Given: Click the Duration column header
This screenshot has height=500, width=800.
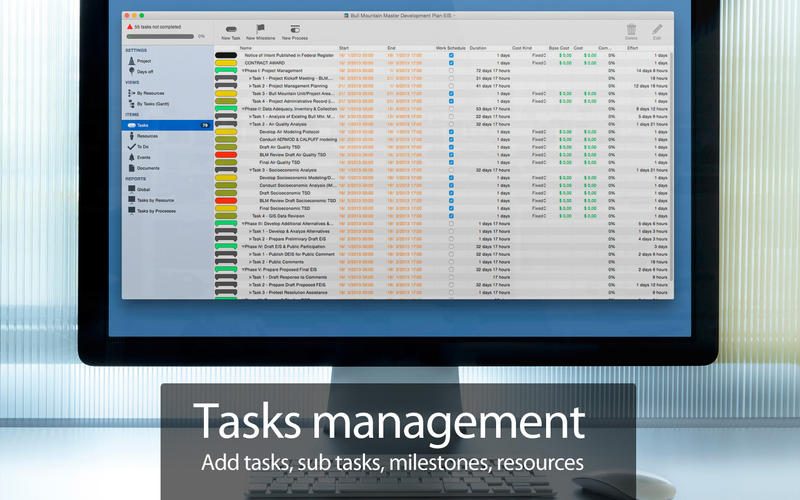Looking at the screenshot, I should pyautogui.click(x=478, y=47).
